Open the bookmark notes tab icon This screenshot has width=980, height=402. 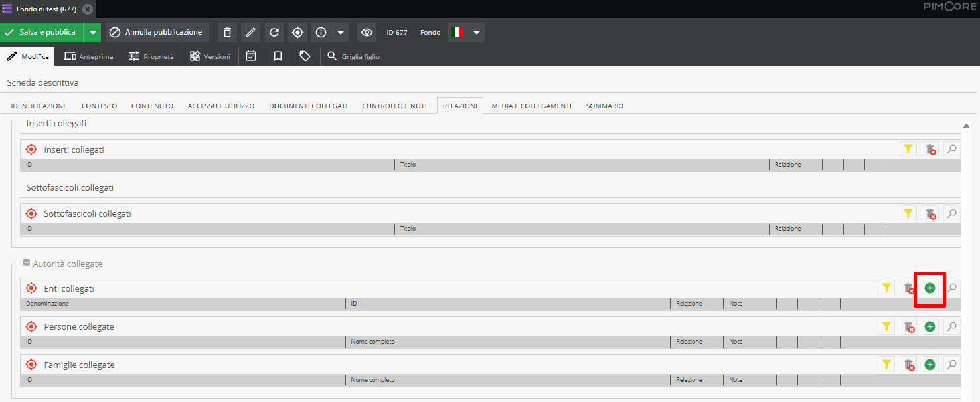click(278, 56)
